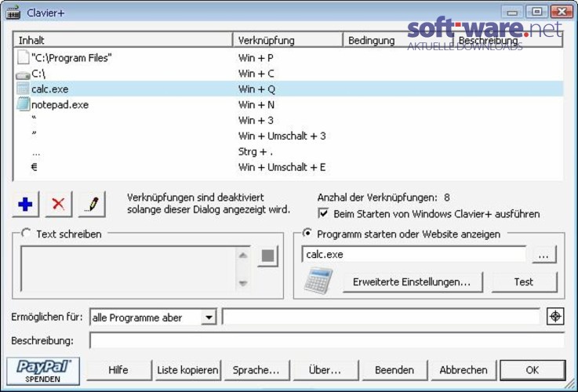Click the Beschreibung input field

click(327, 340)
